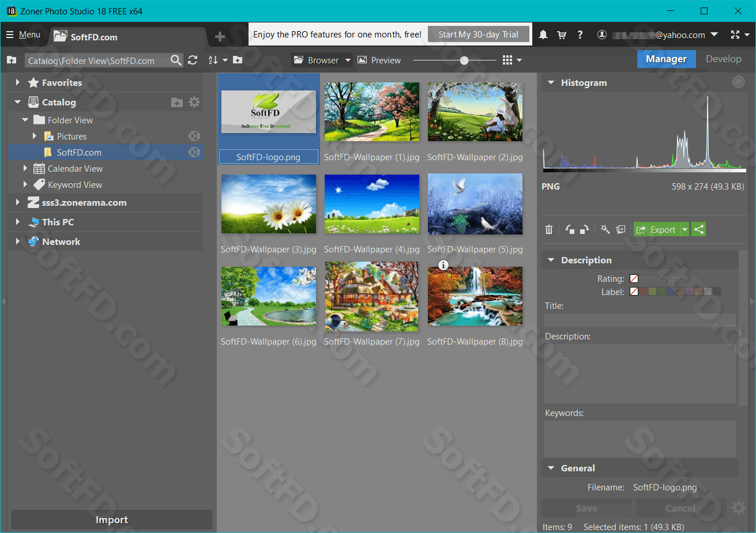Click sync icon on Pictures row
The width and height of the screenshot is (756, 533).
pyautogui.click(x=194, y=136)
